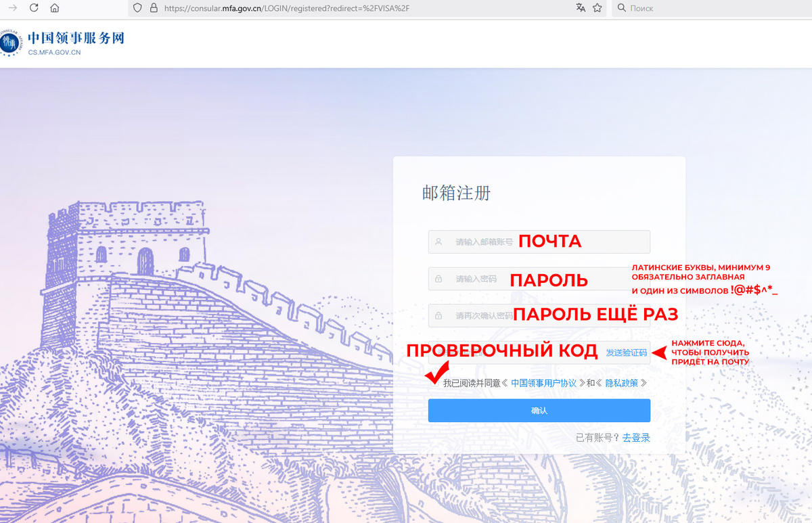Focus the email account input field
The width and height of the screenshot is (812, 523).
pos(539,242)
